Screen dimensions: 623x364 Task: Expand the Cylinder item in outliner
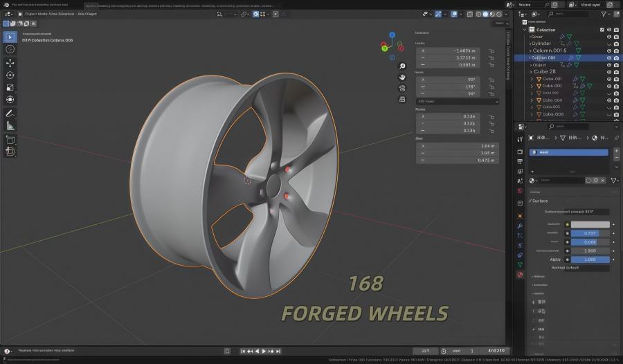point(530,44)
